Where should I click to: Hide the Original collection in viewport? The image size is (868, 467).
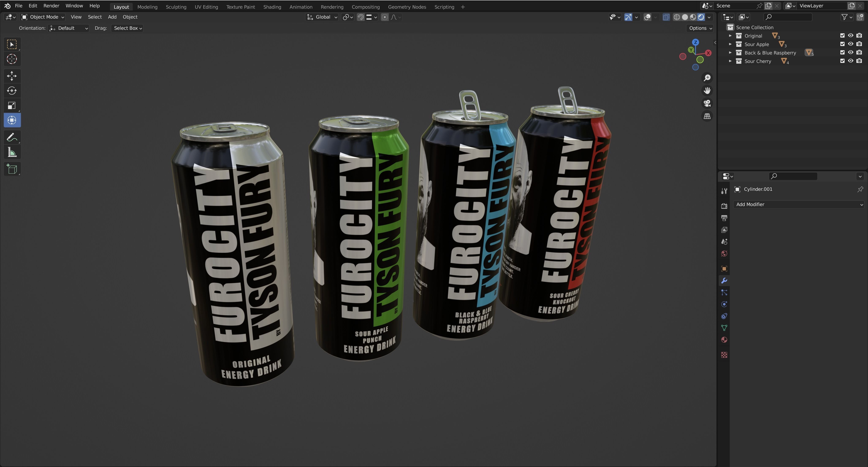pyautogui.click(x=851, y=35)
